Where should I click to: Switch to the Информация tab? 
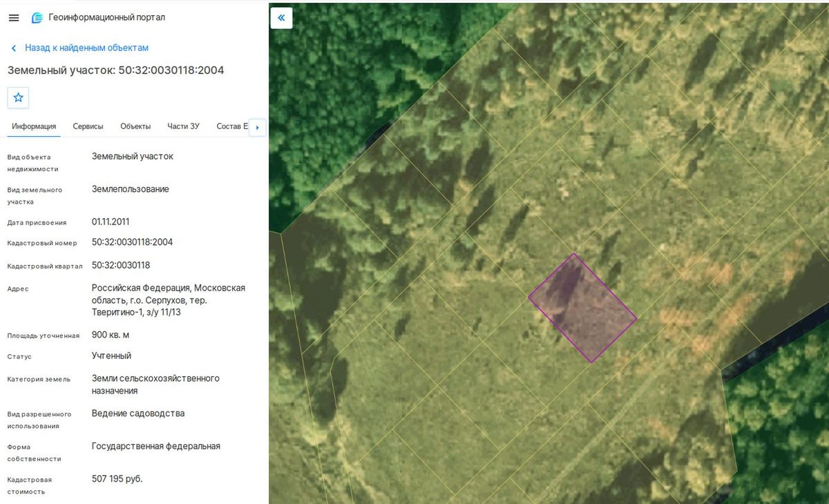(x=34, y=126)
